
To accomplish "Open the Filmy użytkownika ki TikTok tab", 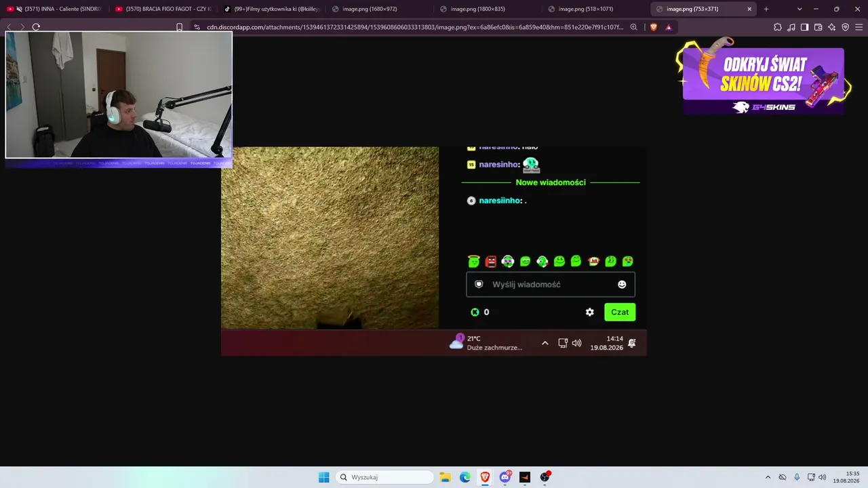I will pos(271,9).
